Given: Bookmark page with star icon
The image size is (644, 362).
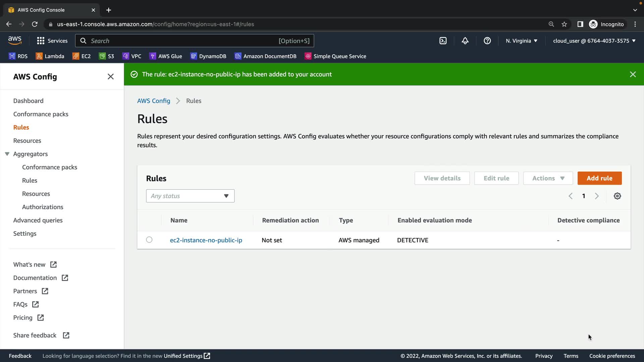Looking at the screenshot, I should pyautogui.click(x=564, y=24).
